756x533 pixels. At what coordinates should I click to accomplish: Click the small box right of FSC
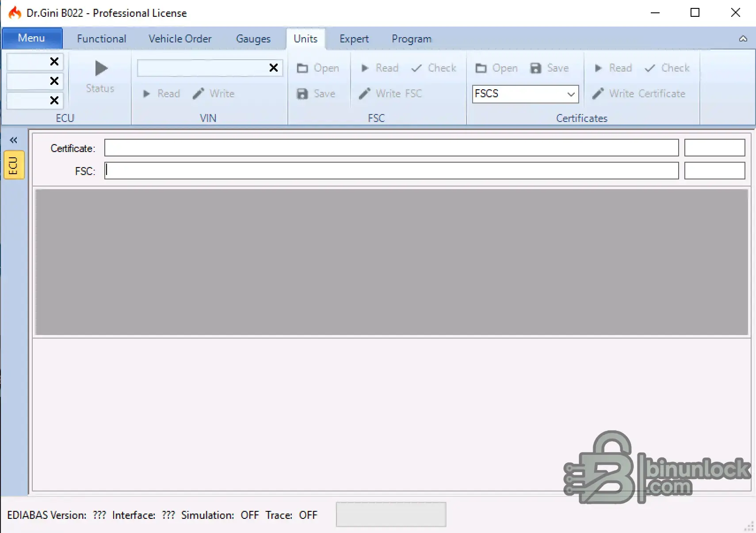(714, 171)
